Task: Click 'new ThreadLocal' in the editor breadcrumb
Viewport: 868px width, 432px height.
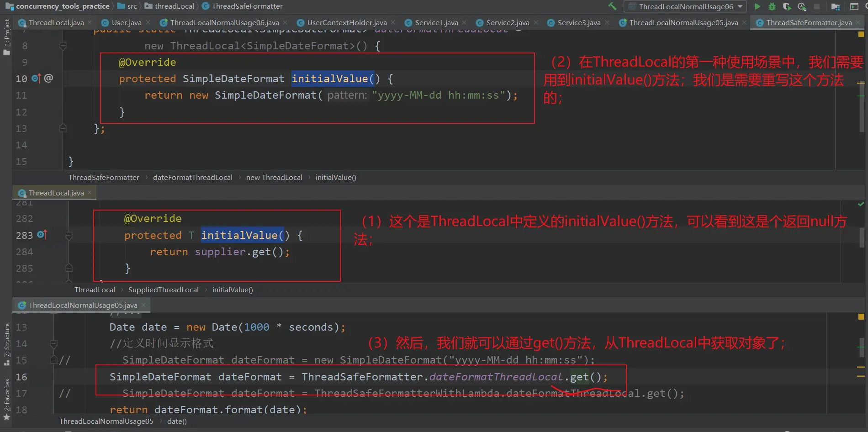Action: click(274, 177)
